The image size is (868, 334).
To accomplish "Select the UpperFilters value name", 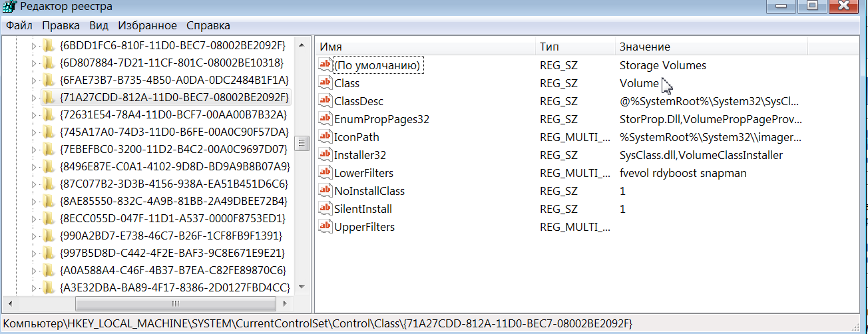I will (x=364, y=227).
